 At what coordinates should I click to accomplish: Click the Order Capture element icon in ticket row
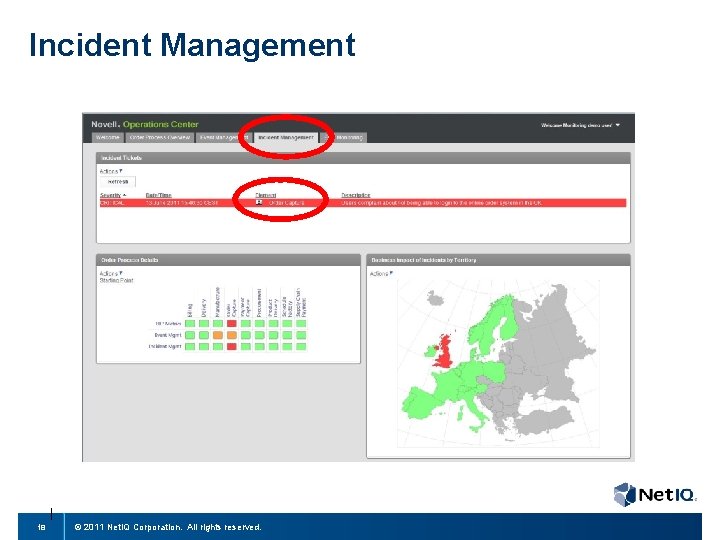click(259, 202)
